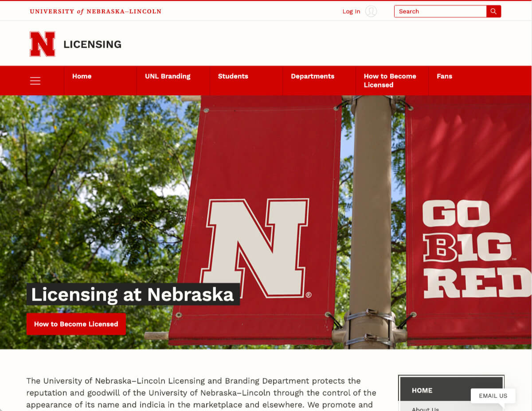Open the Departments navigation item
This screenshot has width=532, height=411.
point(313,76)
